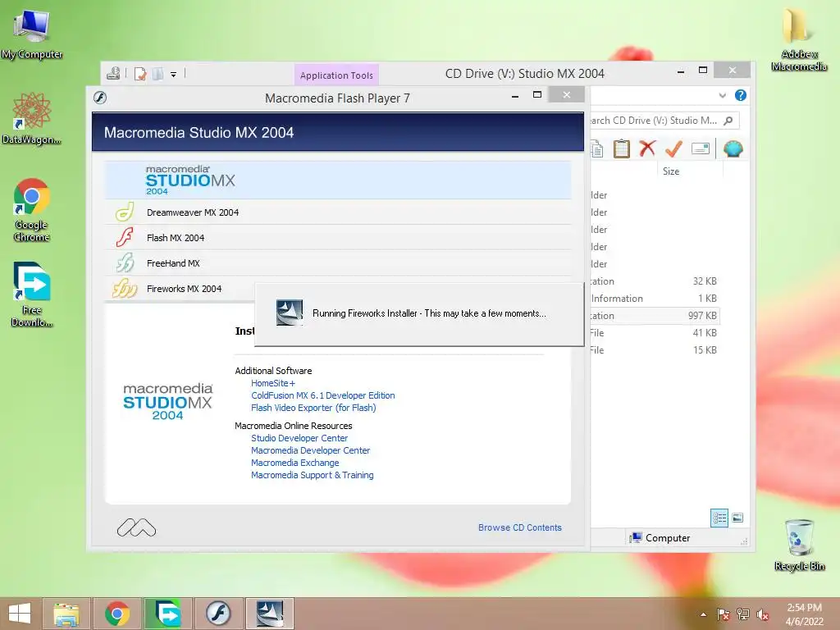This screenshot has width=840, height=630.
Task: Click the Fireworks installer dialog icon
Action: pyautogui.click(x=290, y=313)
